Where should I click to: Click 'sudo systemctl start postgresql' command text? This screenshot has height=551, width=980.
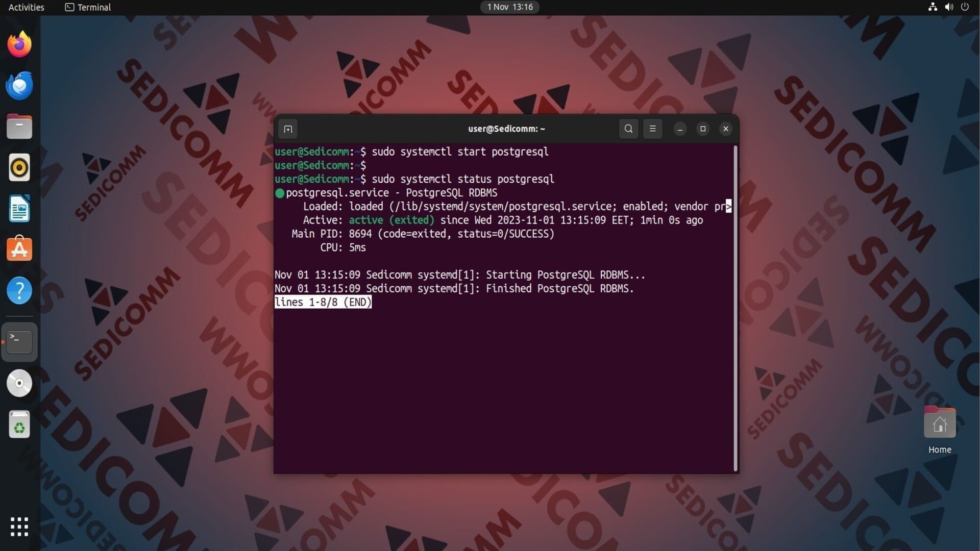[x=460, y=152]
